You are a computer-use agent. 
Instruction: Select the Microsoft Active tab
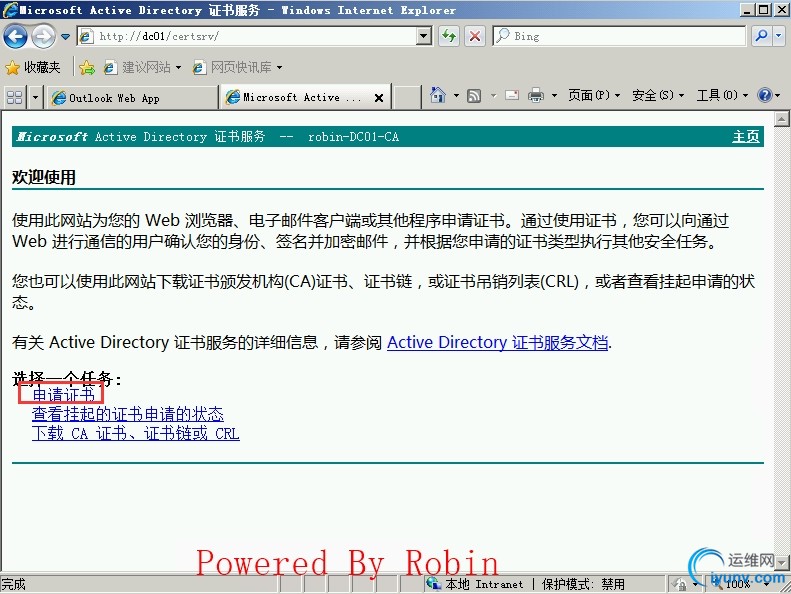tap(298, 97)
